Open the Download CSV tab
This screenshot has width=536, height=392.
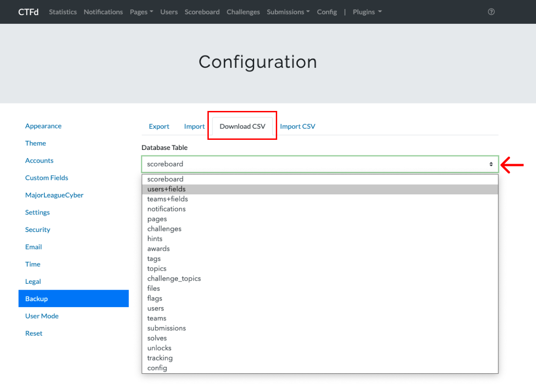pos(242,127)
